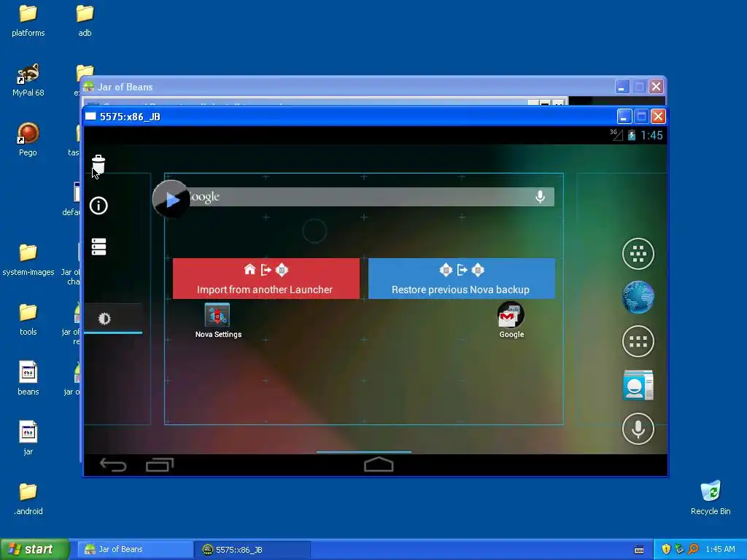This screenshot has height=560, width=747.
Task: Open the contacts People icon
Action: click(638, 385)
